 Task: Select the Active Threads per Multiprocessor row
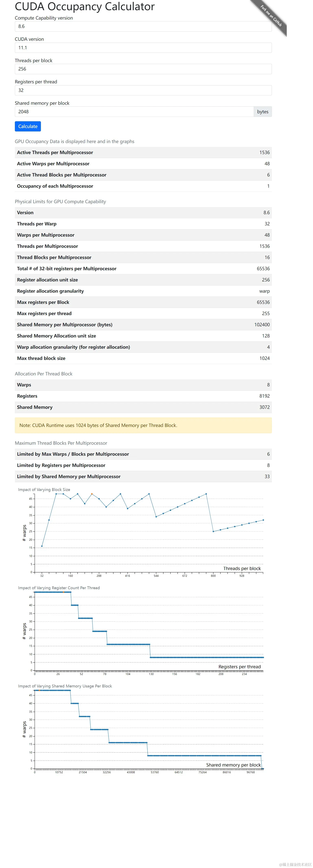click(143, 152)
